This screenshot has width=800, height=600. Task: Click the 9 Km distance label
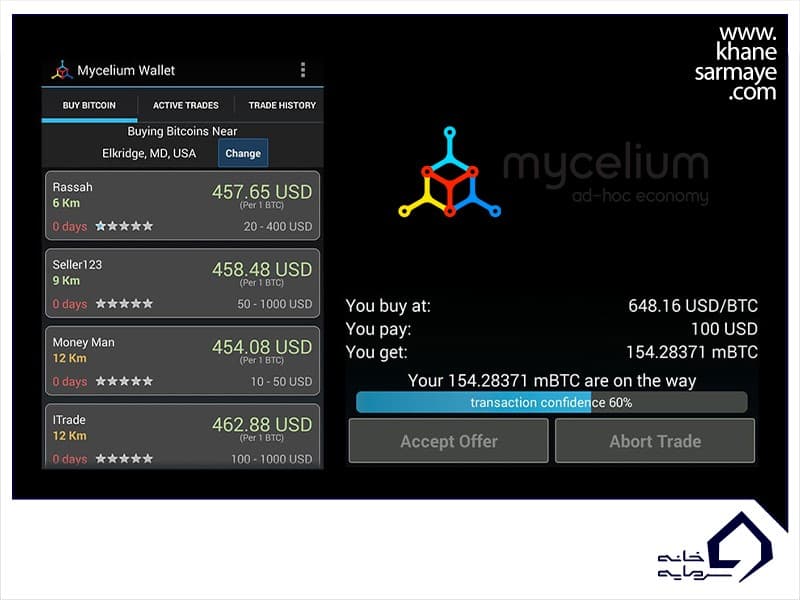(66, 281)
